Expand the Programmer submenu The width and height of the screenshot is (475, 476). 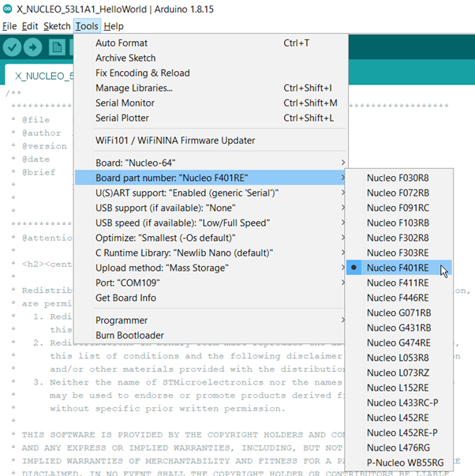210,320
